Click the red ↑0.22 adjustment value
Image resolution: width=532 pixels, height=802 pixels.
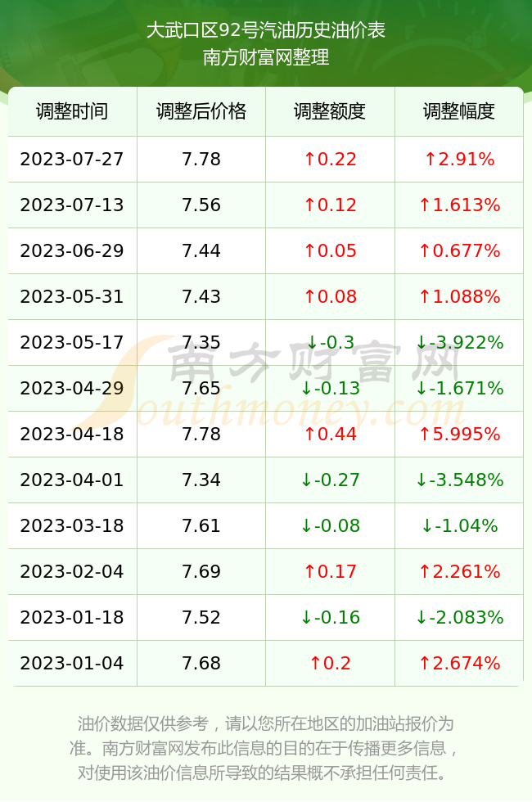[330, 159]
